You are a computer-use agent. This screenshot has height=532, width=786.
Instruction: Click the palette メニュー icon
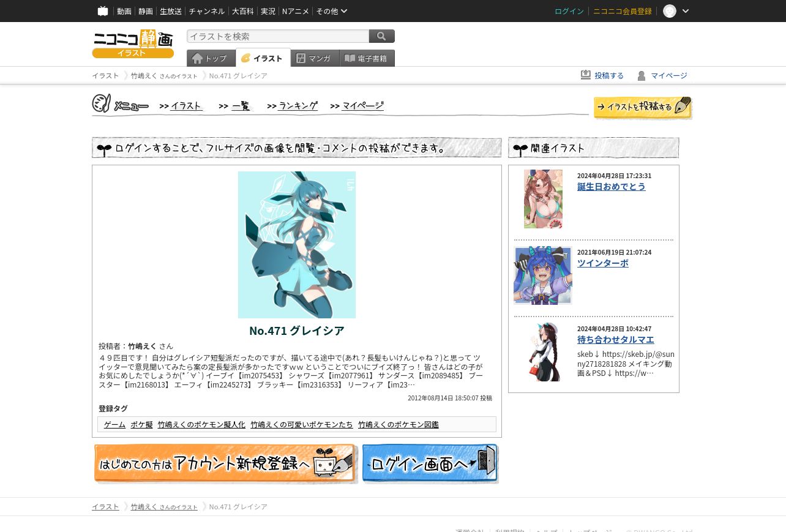pos(102,103)
